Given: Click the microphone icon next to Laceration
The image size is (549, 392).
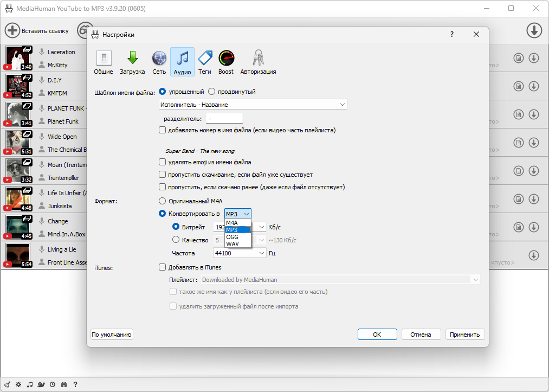Looking at the screenshot, I should tap(42, 52).
